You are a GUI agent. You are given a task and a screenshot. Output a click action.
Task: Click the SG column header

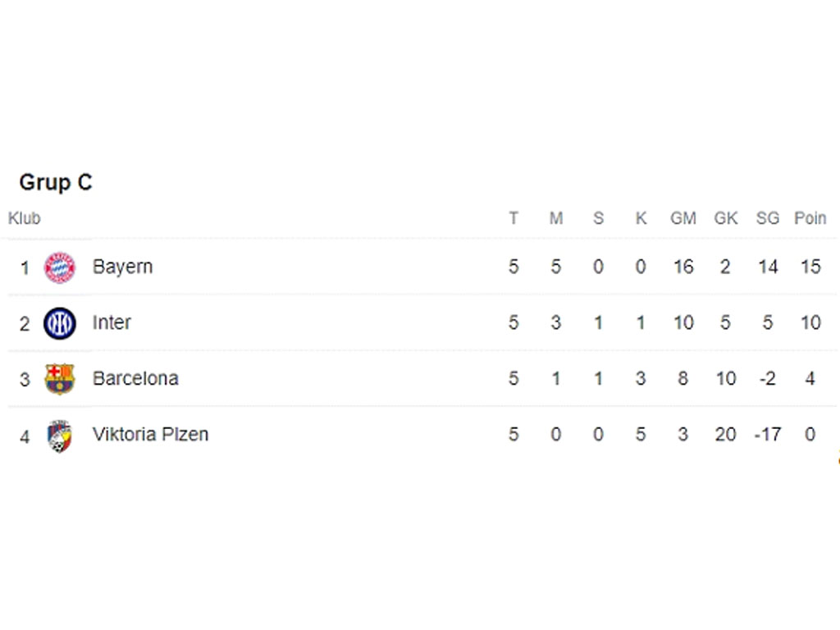point(768,218)
